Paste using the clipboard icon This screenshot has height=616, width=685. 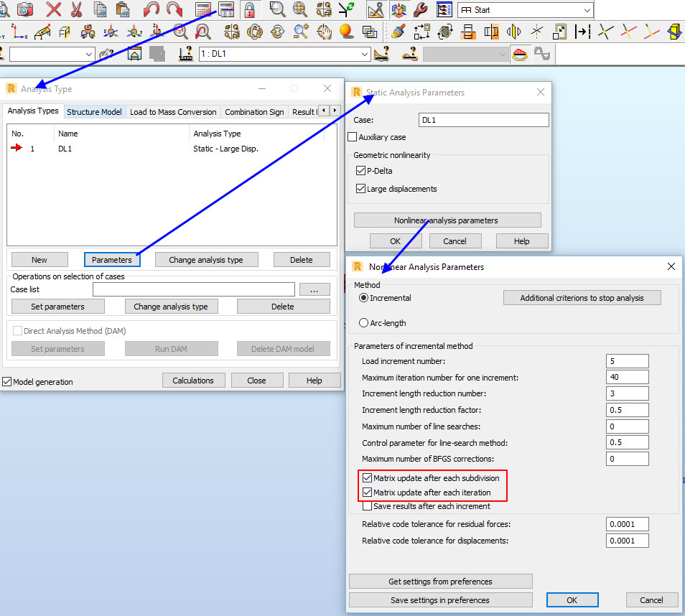click(x=124, y=9)
